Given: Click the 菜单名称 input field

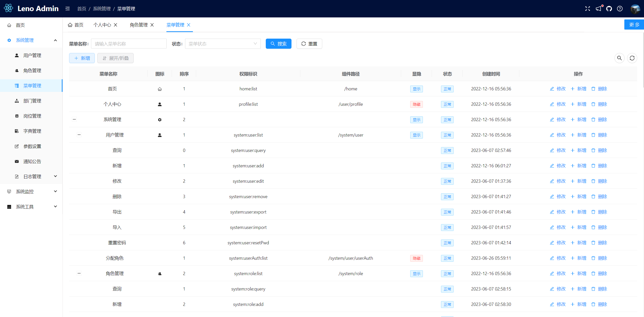Looking at the screenshot, I should pyautogui.click(x=129, y=44).
